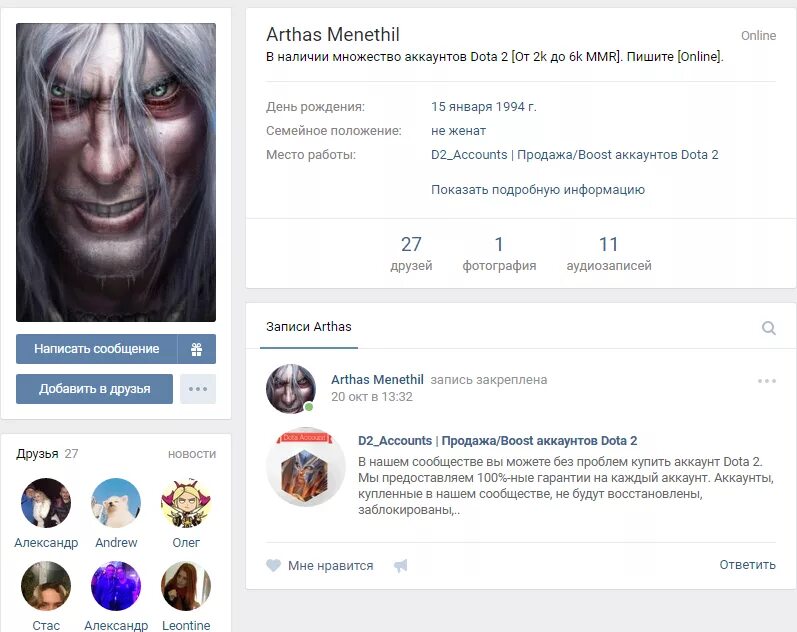Click Написать сообщение button
The image size is (797, 632).
[x=97, y=349]
